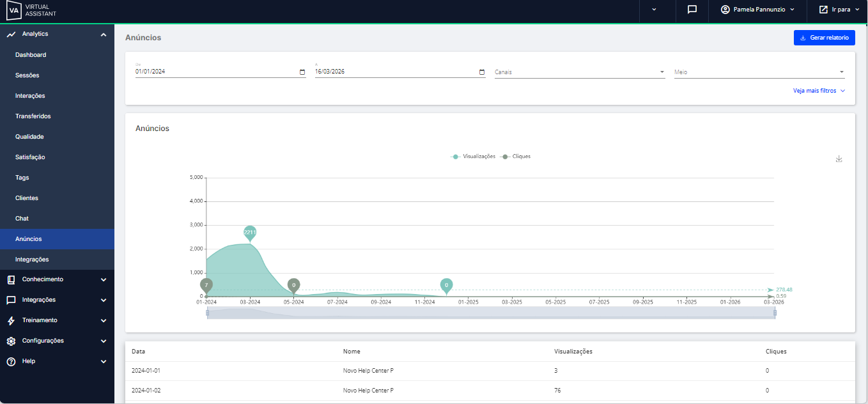Click the Configurações gear icon

[x=11, y=341]
